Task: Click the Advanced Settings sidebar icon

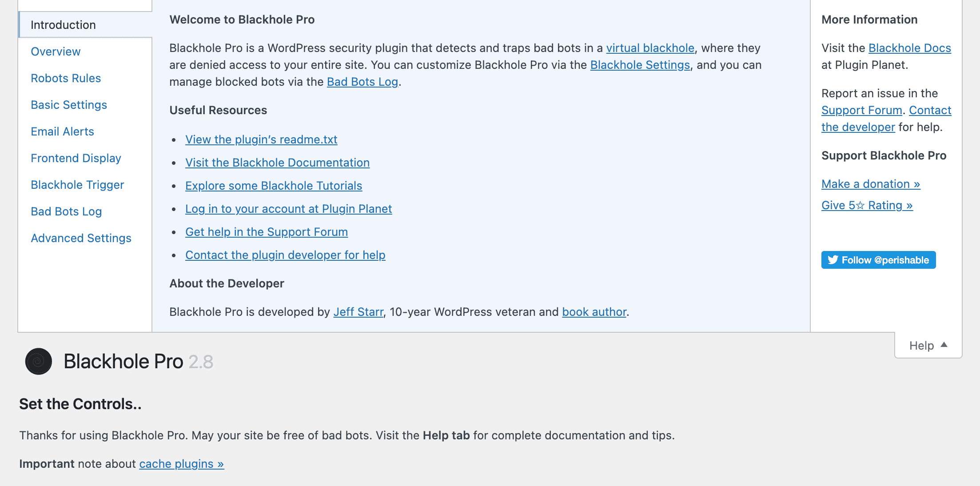Action: click(x=81, y=237)
